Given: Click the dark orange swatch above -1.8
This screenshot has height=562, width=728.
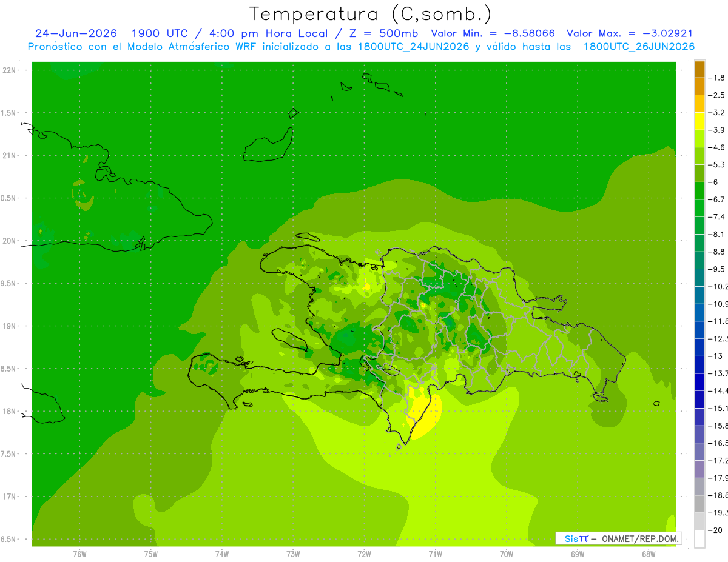Looking at the screenshot, I should 699,69.
